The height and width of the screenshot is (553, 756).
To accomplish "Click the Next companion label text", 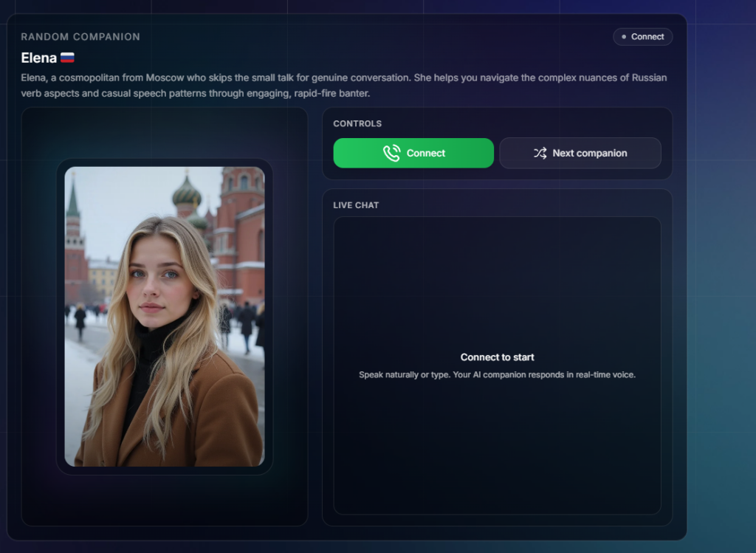I will (x=590, y=153).
